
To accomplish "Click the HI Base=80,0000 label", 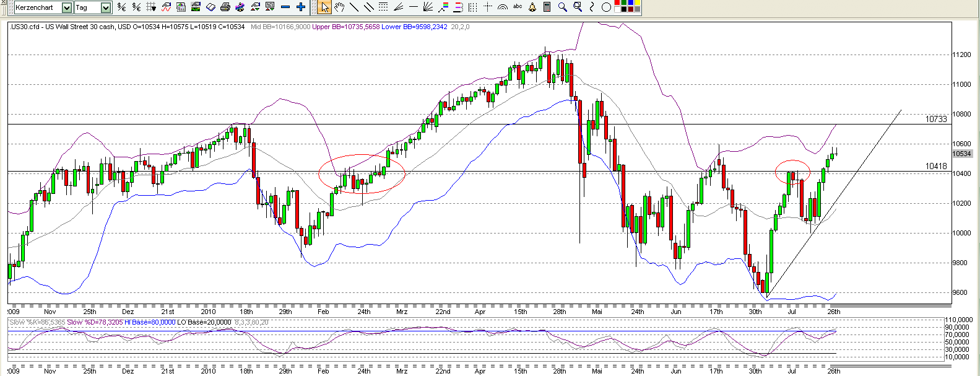I will pos(150,322).
